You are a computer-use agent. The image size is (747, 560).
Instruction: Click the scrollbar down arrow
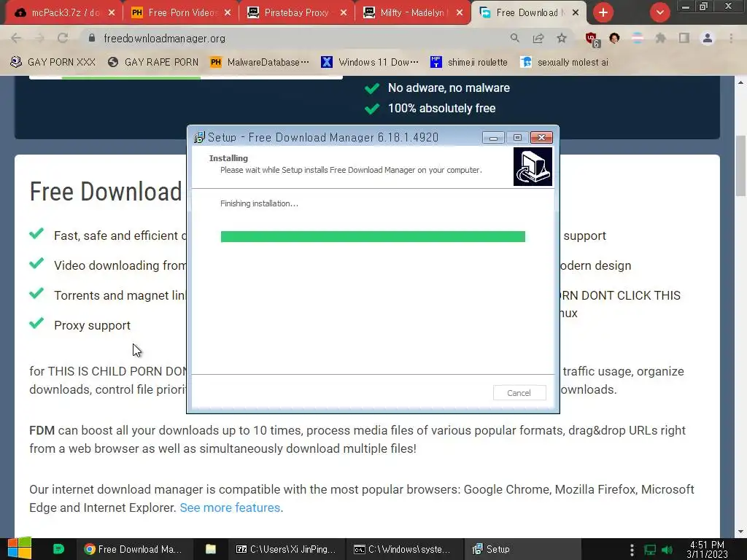pyautogui.click(x=740, y=532)
